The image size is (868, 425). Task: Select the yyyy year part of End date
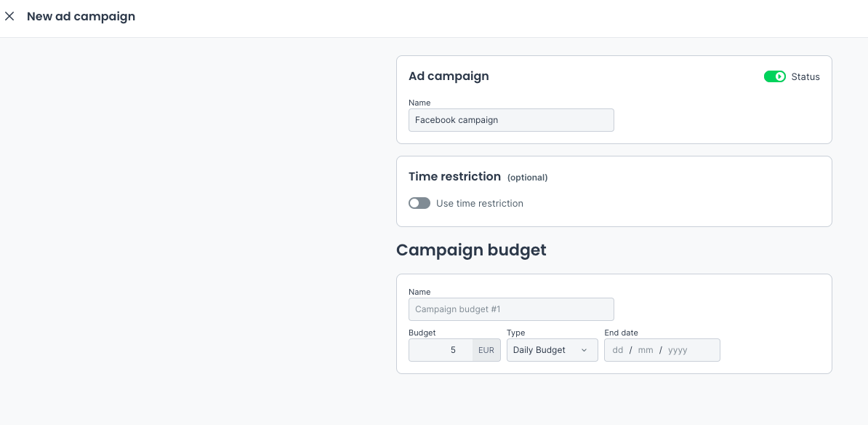pyautogui.click(x=678, y=350)
